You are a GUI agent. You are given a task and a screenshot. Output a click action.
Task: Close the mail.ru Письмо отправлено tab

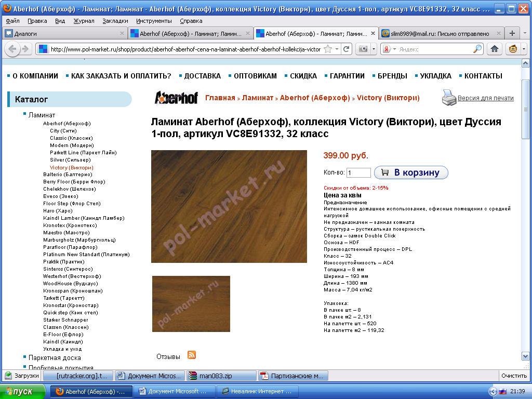pyautogui.click(x=499, y=33)
